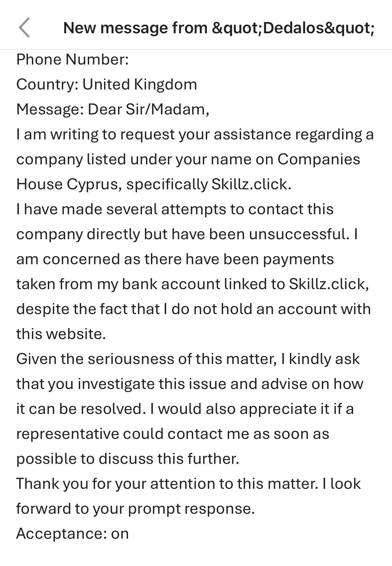The height and width of the screenshot is (566, 392).
Task: Tap the 'this website.' line
Action: [x=61, y=334]
